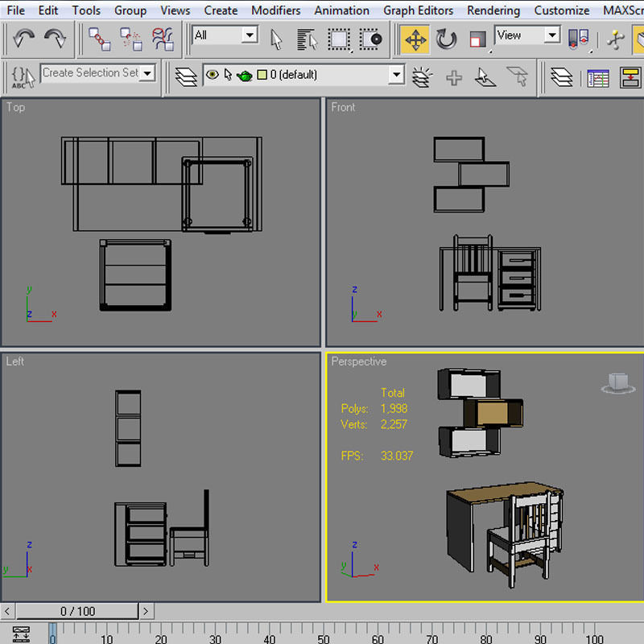644x644 pixels.
Task: Open the Modifiers menu
Action: click(276, 10)
